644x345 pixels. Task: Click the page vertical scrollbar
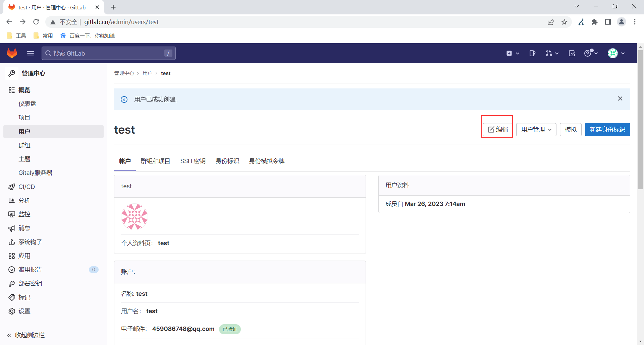click(x=640, y=119)
